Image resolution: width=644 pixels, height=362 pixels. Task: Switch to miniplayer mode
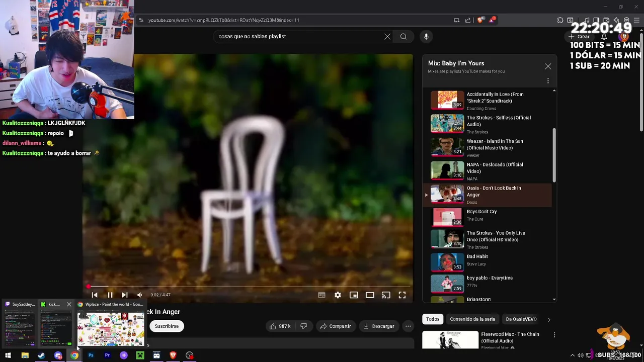point(354,295)
